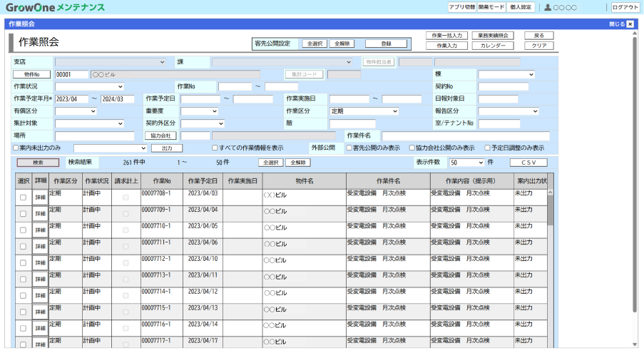Click the user profile icon
The width and height of the screenshot is (644, 353).
pyautogui.click(x=548, y=7)
